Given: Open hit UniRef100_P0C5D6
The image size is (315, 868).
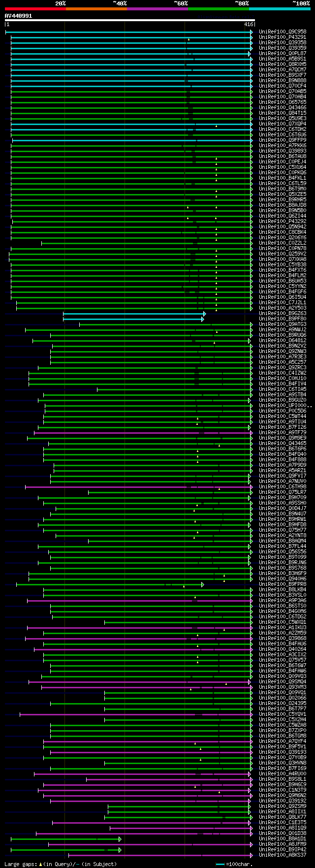Looking at the screenshot, I should coord(283,411).
